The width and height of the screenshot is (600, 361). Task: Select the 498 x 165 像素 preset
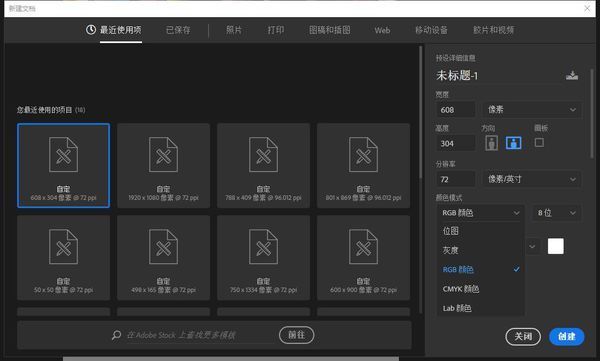point(163,258)
